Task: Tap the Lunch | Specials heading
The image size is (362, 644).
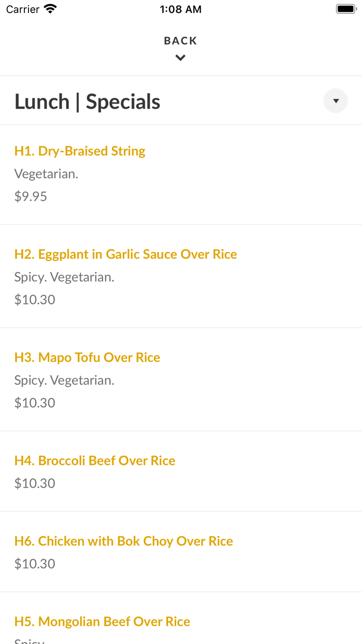Action: [x=87, y=101]
